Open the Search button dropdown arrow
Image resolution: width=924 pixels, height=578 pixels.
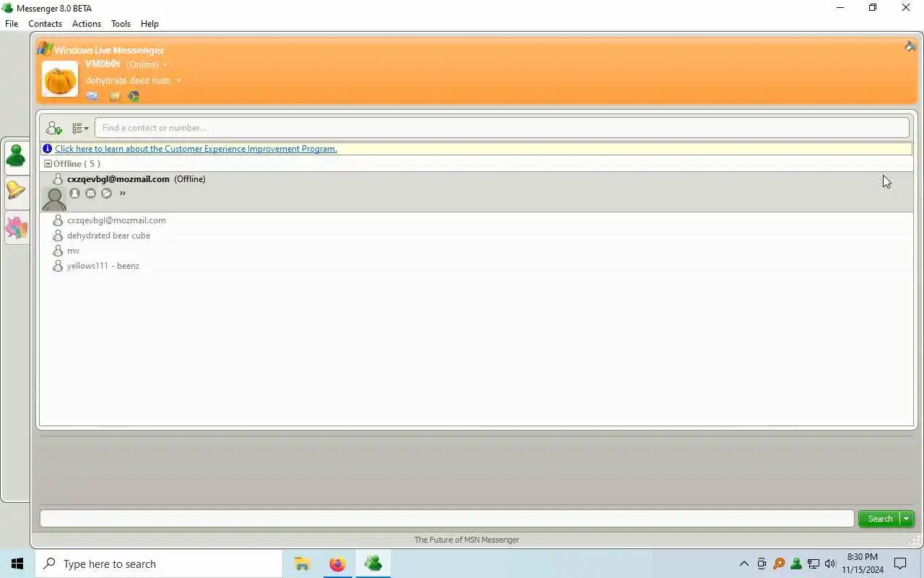(907, 519)
